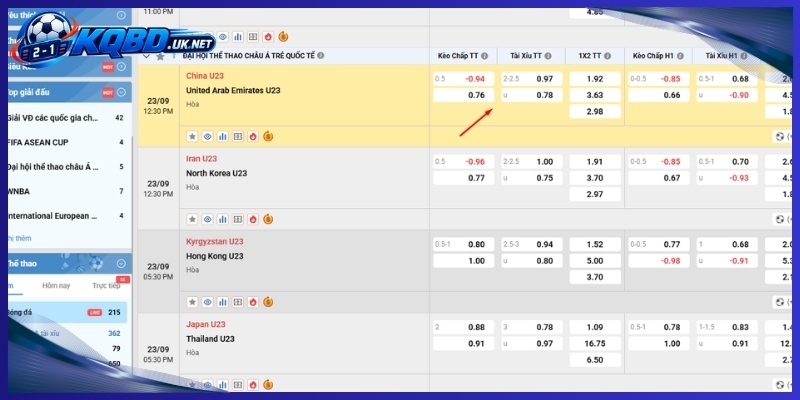Image resolution: width=800 pixels, height=400 pixels.
Task: Pick United Arab Emirates U23 handicap odds 0.76
Action: (x=463, y=95)
